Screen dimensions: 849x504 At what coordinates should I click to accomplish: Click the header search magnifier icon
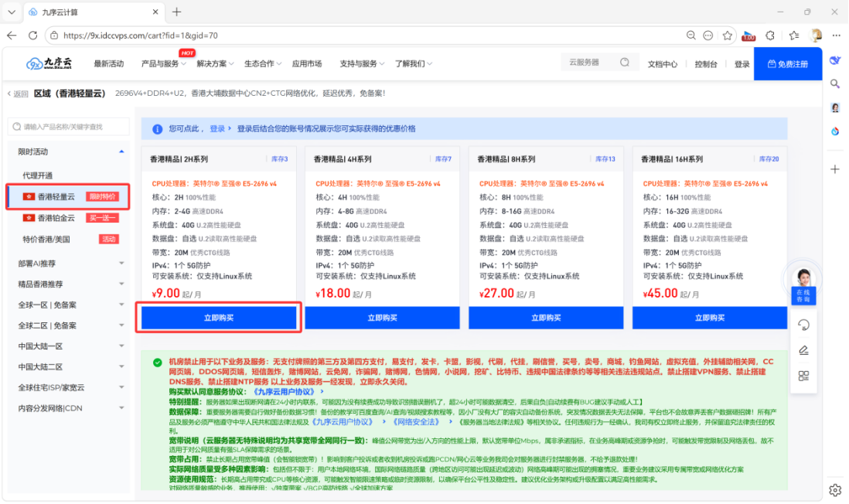click(x=625, y=63)
